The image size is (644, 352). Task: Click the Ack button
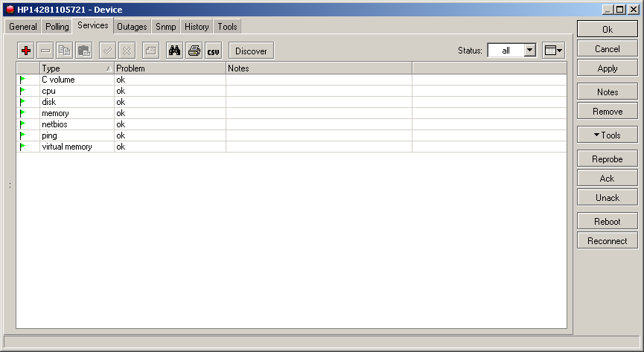point(607,178)
